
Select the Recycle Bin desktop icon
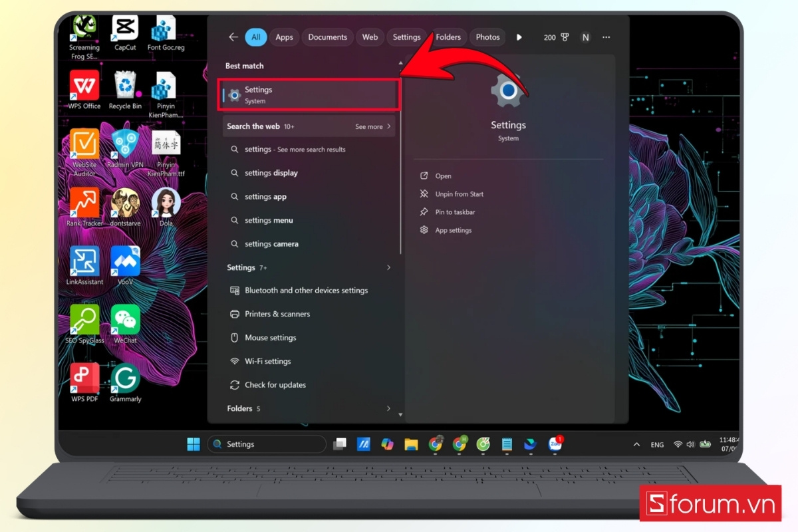125,90
